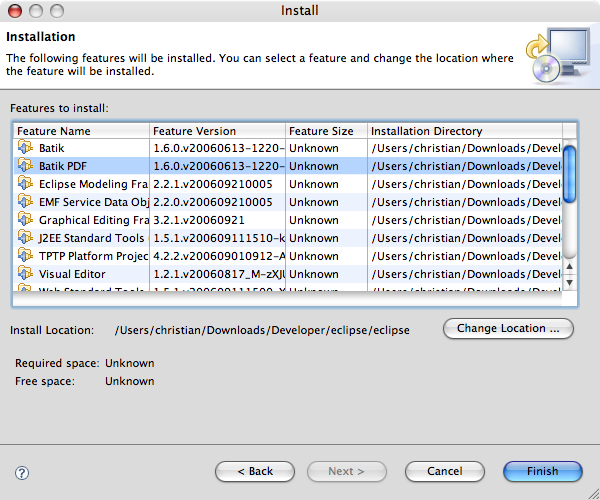Image resolution: width=600 pixels, height=500 pixels.
Task: Click version 3.2.1.v20060921
Action: 199,220
